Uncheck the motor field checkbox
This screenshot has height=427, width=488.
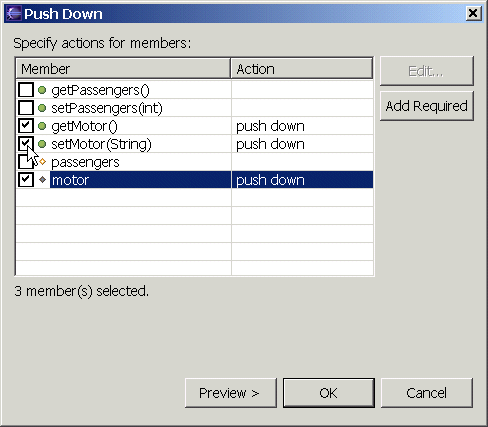(26, 180)
